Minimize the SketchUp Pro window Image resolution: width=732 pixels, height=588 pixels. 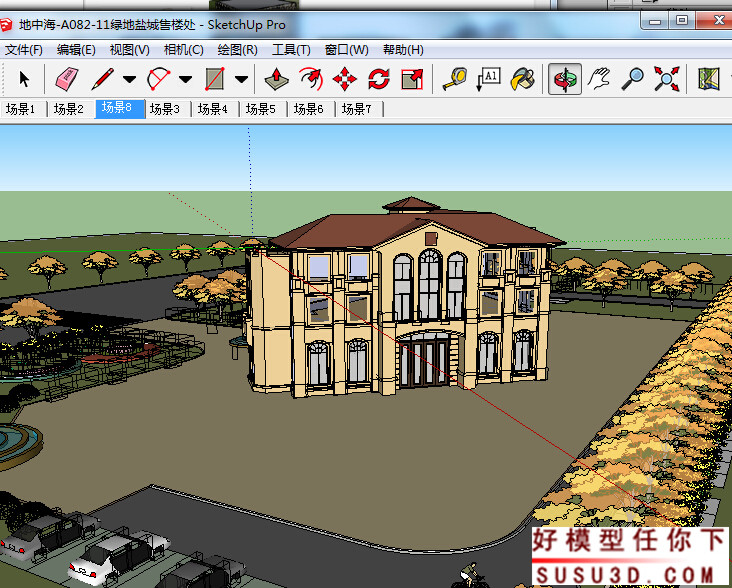pyautogui.click(x=655, y=21)
